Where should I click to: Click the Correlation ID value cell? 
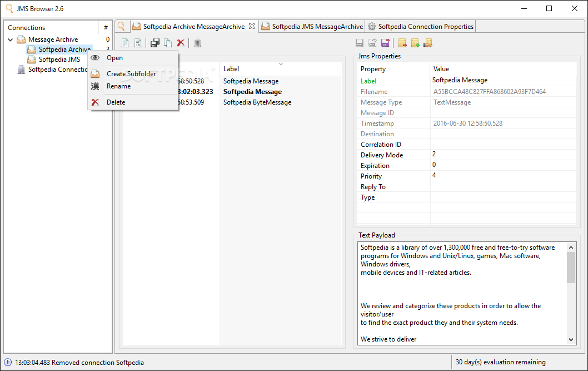(x=503, y=145)
